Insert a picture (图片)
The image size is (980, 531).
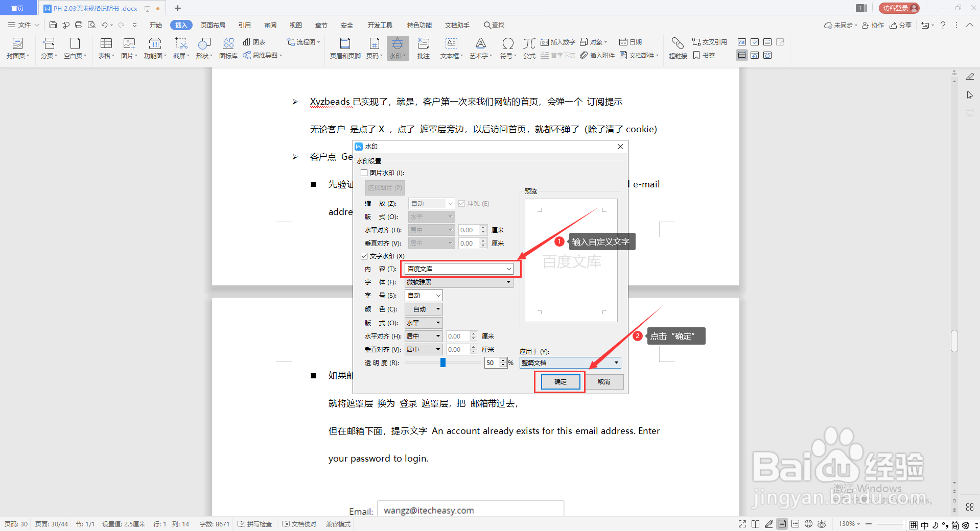pyautogui.click(x=129, y=49)
